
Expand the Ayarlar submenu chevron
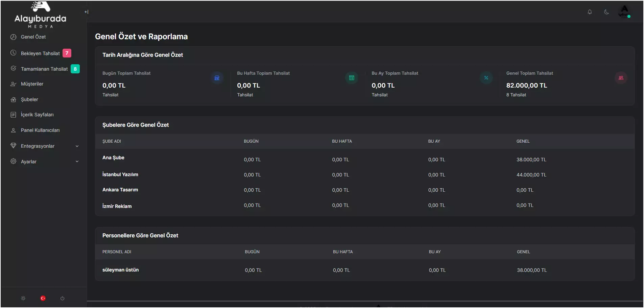77,162
